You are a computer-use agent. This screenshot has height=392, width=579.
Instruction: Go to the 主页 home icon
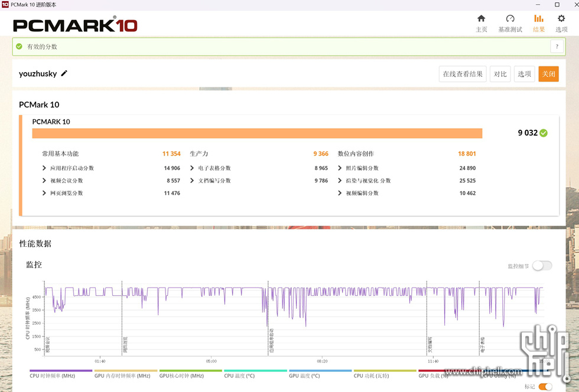click(481, 18)
